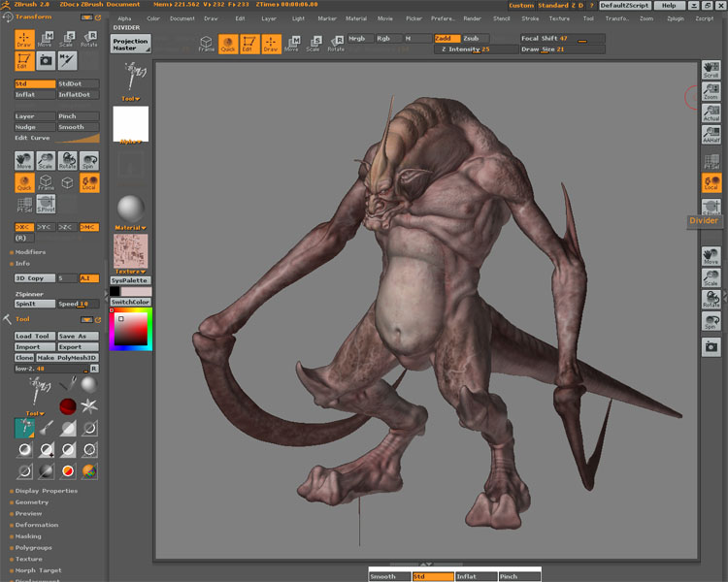
Task: Expand the Modifiers section
Action: point(30,252)
